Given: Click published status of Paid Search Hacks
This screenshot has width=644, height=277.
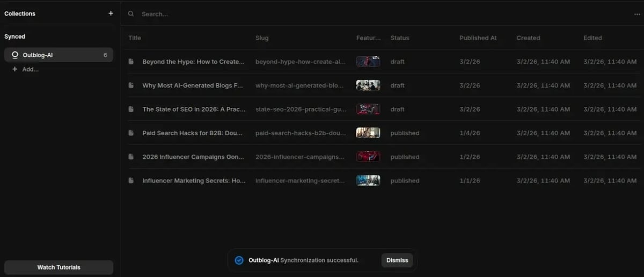Looking at the screenshot, I should (x=405, y=133).
